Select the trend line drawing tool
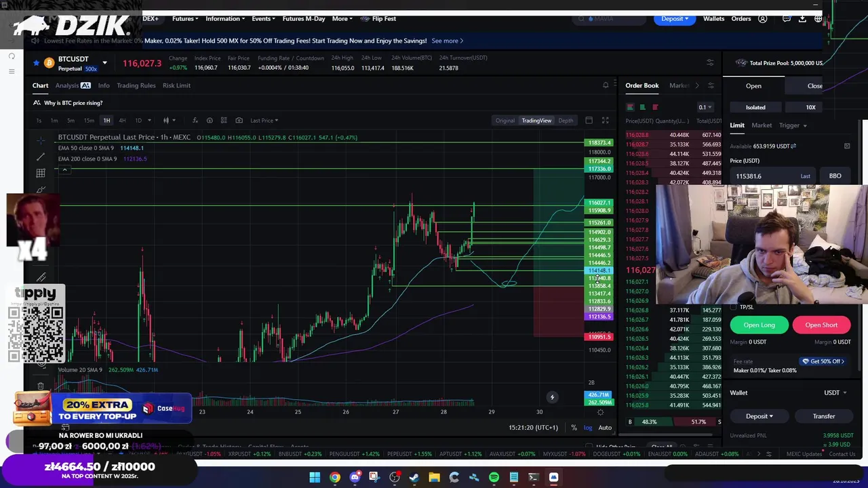The image size is (868, 488). pos(41,157)
